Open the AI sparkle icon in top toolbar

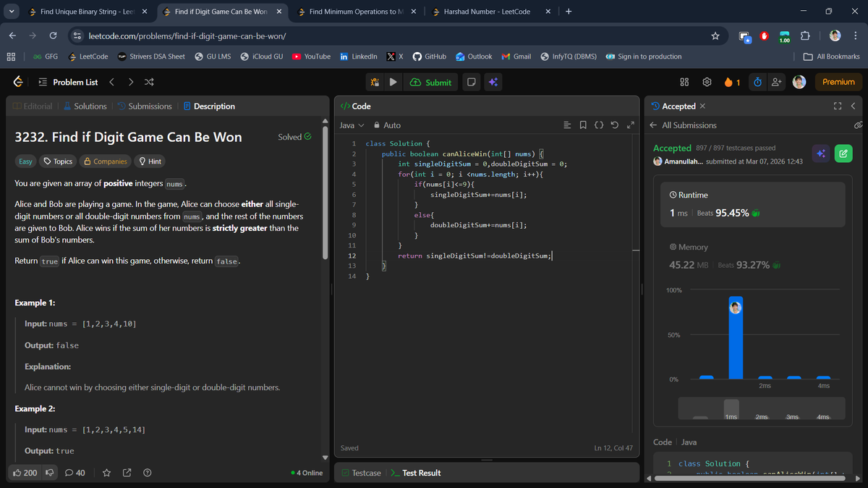click(x=493, y=82)
